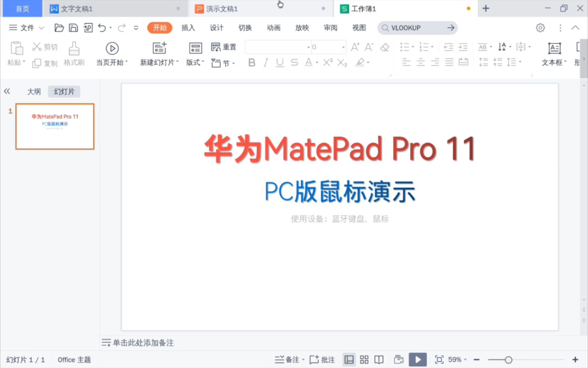Toggle italic formatting
588x368 pixels.
265,63
